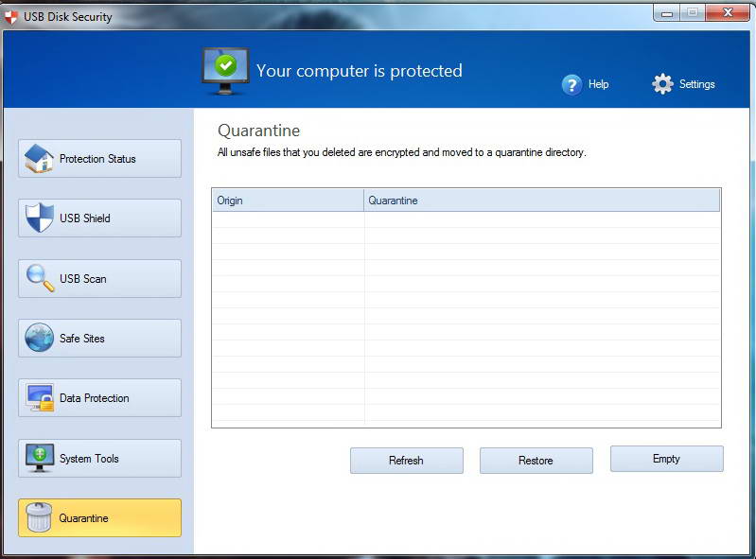The height and width of the screenshot is (559, 756).
Task: Click the Data Protection lock icon
Action: pos(40,397)
